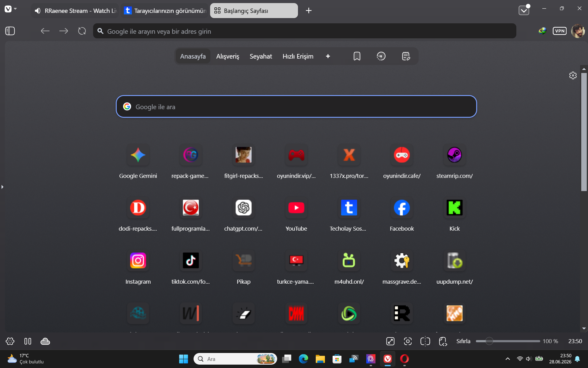Screen dimensions: 588x368
Task: Click the Google ile ara search box
Action: click(296, 107)
